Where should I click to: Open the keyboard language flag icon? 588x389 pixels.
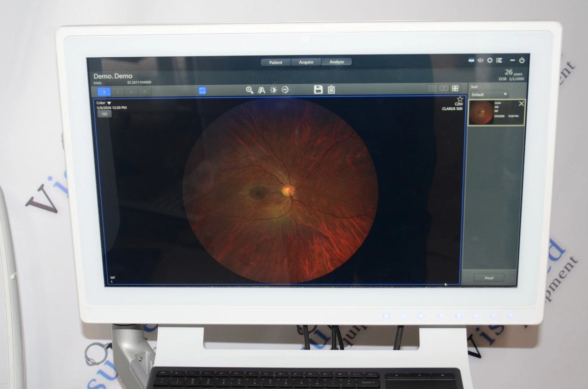point(472,60)
